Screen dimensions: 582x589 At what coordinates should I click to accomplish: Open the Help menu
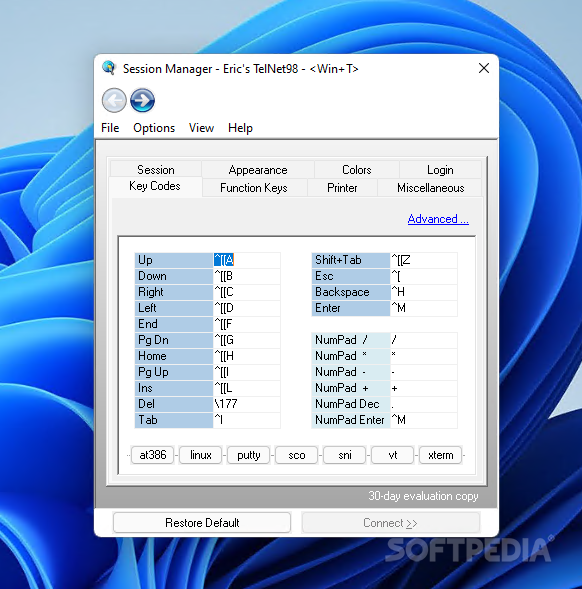240,128
